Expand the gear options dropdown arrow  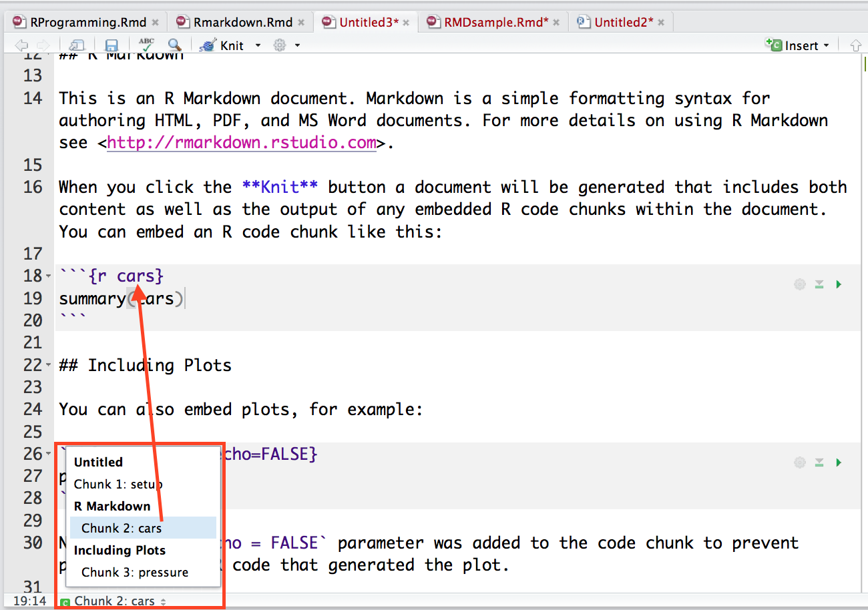(297, 45)
